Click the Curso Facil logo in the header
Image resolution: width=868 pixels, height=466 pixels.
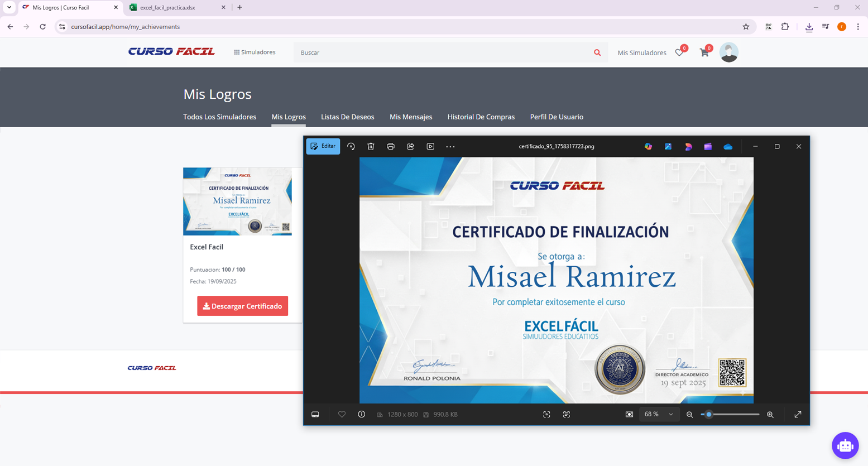(171, 51)
